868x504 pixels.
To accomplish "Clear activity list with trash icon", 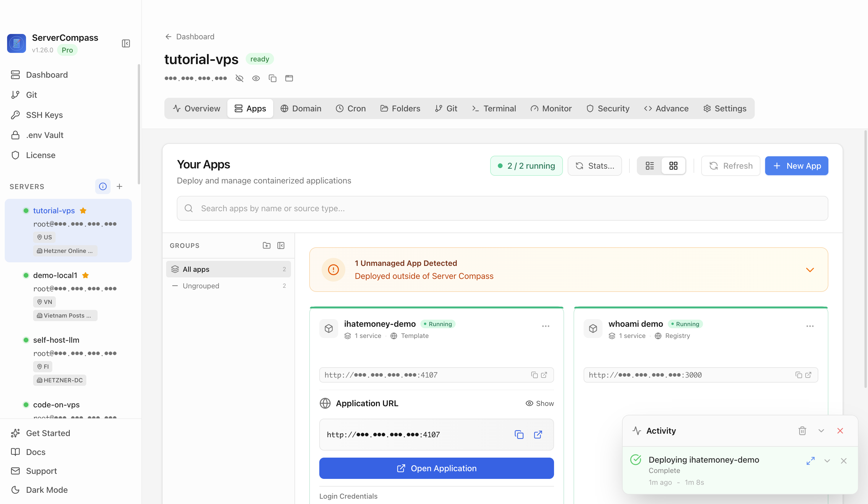I will click(802, 431).
